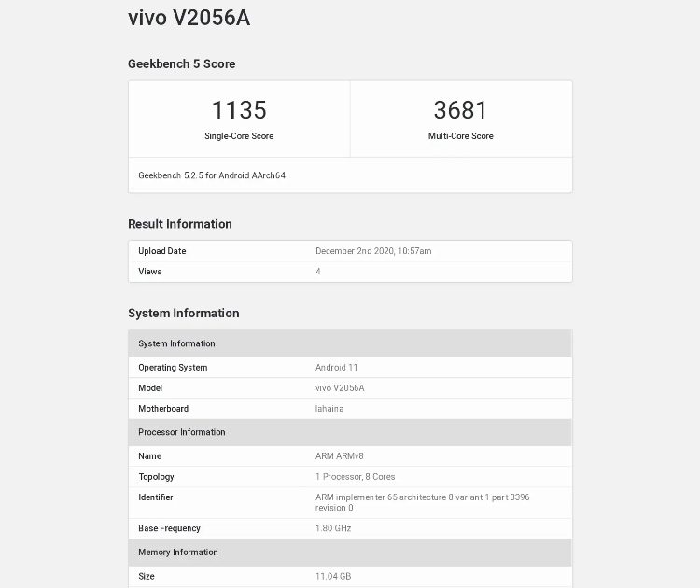This screenshot has height=588, width=700.
Task: Click the vivo V2056A page title
Action: (x=189, y=19)
